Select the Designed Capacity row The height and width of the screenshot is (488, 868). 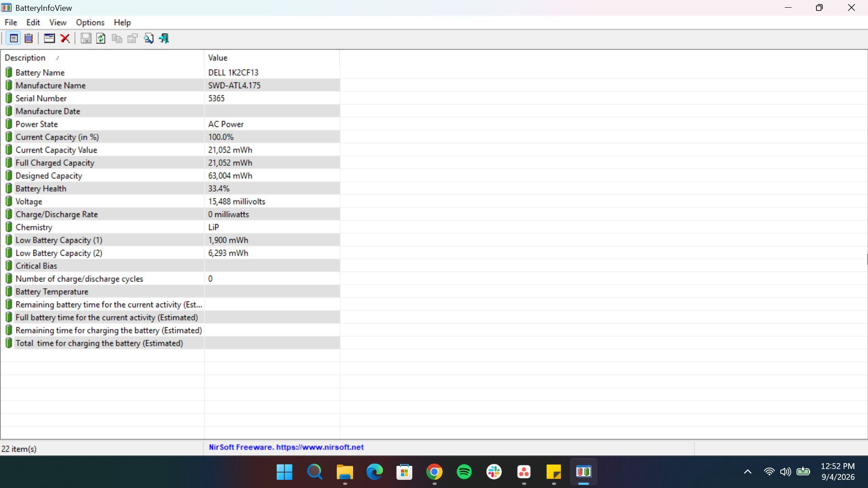tap(170, 176)
